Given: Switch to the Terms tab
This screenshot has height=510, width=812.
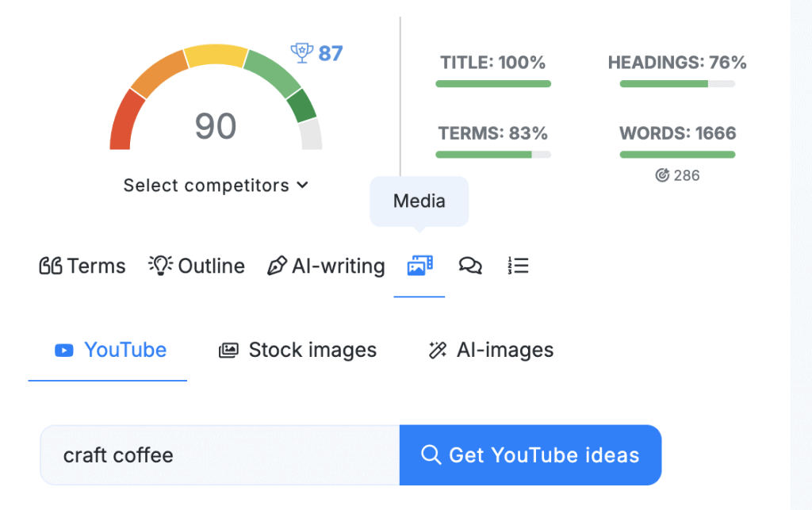Looking at the screenshot, I should tap(82, 266).
